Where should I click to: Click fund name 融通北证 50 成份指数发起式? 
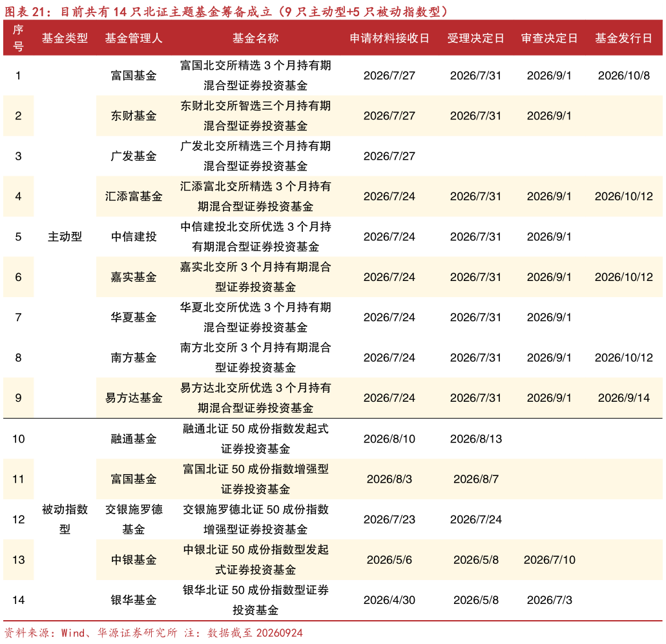tap(255, 429)
